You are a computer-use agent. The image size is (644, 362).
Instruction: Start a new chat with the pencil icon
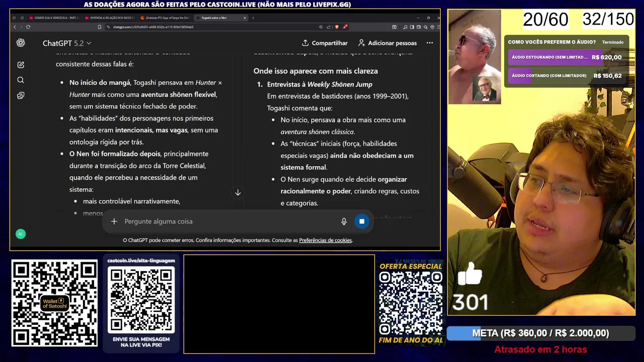click(21, 65)
